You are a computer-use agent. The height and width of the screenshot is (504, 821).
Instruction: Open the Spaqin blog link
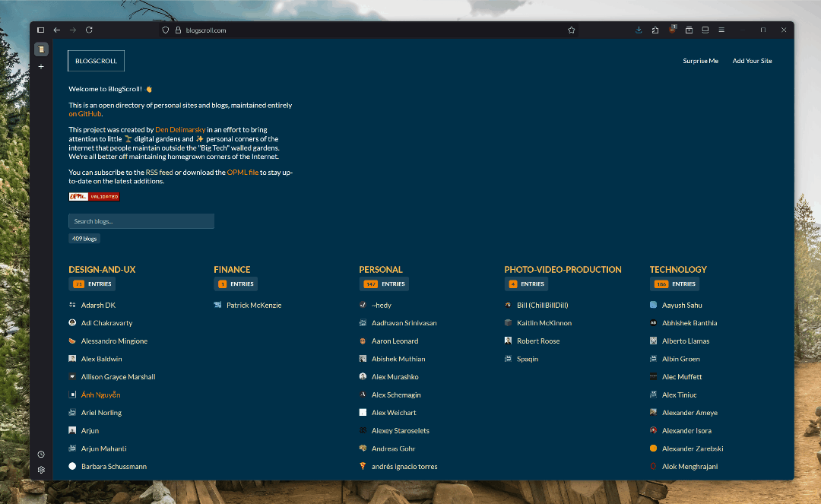click(x=528, y=359)
